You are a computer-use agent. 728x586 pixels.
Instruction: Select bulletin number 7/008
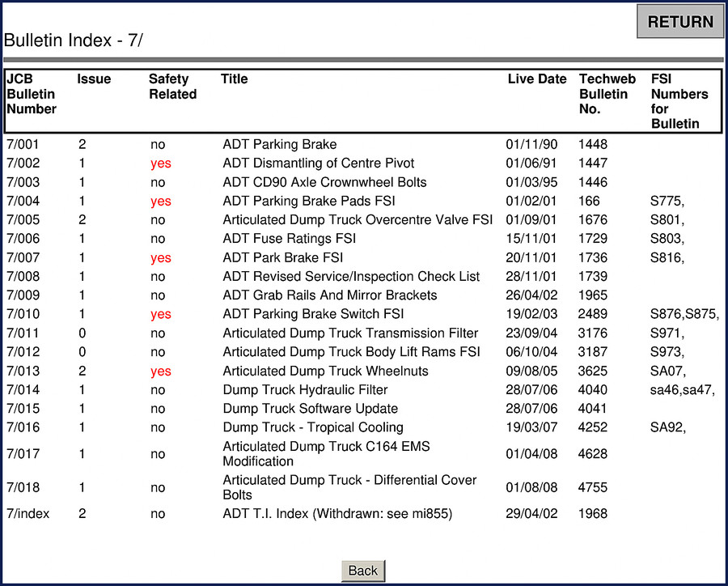click(x=23, y=277)
